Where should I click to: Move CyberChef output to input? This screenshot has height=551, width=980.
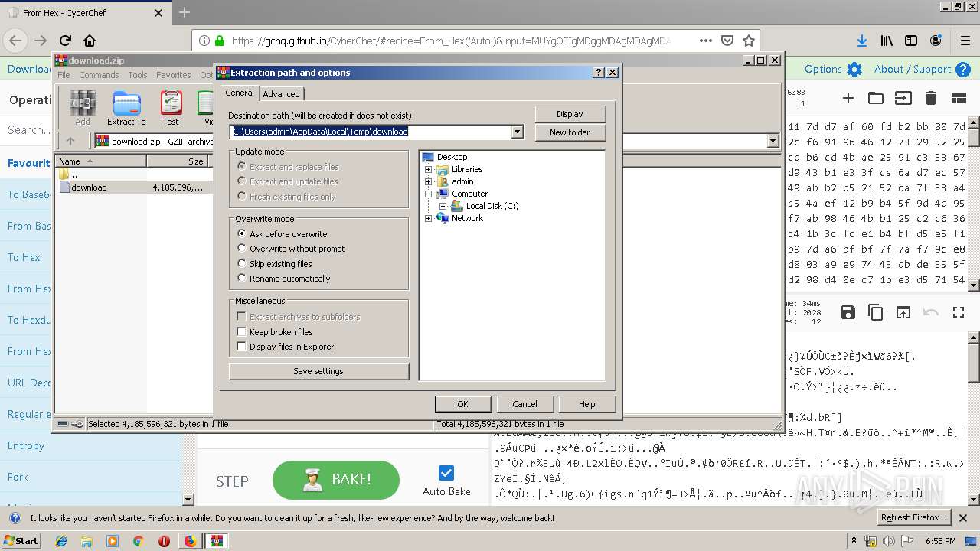[903, 312]
